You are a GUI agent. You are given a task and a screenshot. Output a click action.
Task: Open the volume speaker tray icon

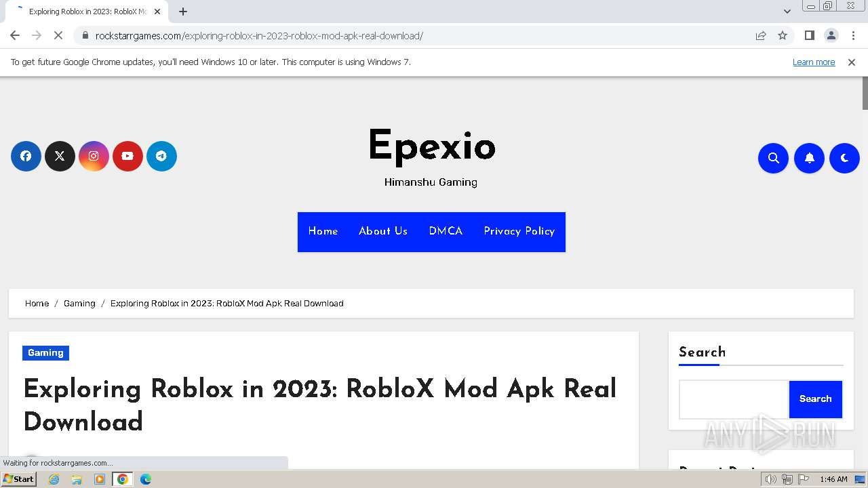(x=771, y=479)
